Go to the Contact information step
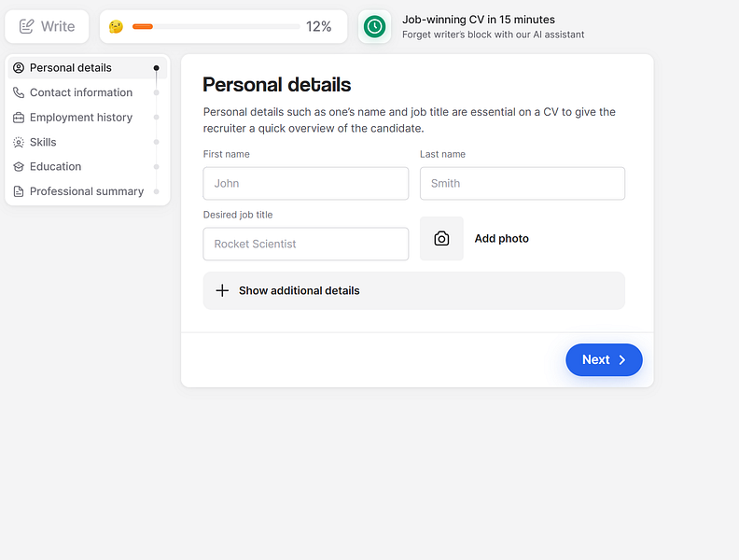Screen dimensions: 739x560 point(81,92)
